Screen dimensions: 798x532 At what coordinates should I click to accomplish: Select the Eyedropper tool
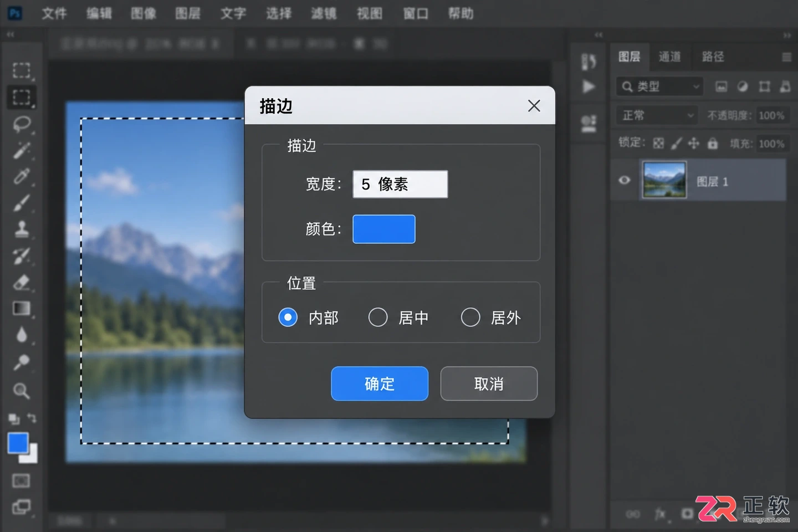tap(22, 176)
